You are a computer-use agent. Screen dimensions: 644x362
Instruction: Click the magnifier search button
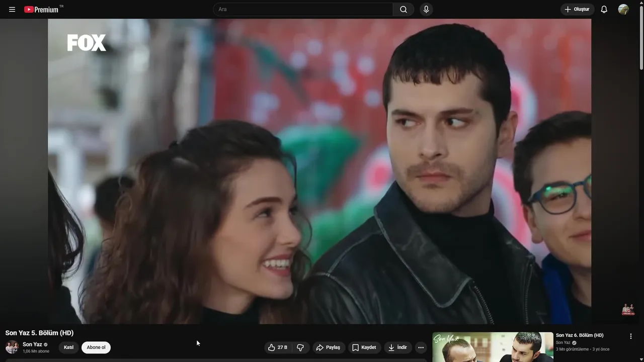(404, 10)
